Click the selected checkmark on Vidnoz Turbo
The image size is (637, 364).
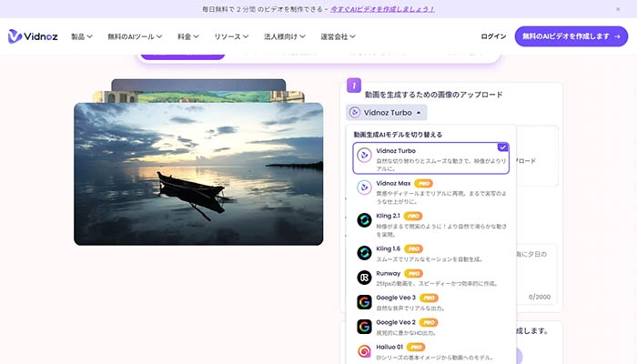pos(503,147)
